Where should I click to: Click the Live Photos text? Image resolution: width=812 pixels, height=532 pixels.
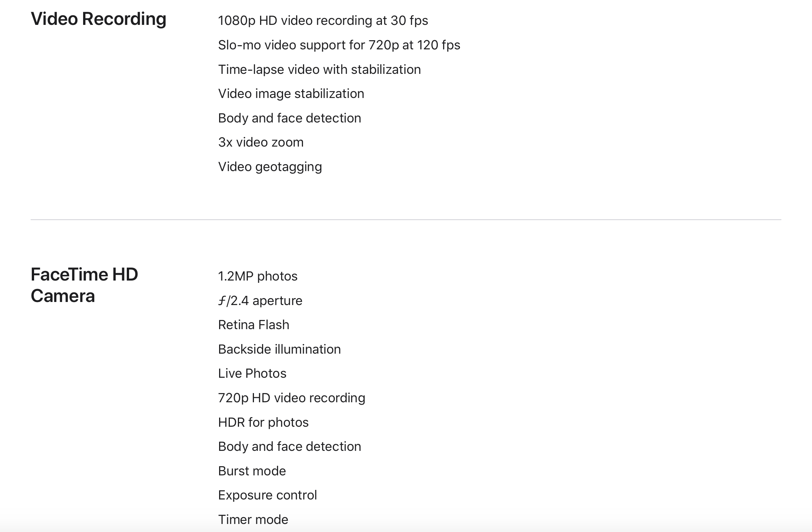[x=252, y=374]
